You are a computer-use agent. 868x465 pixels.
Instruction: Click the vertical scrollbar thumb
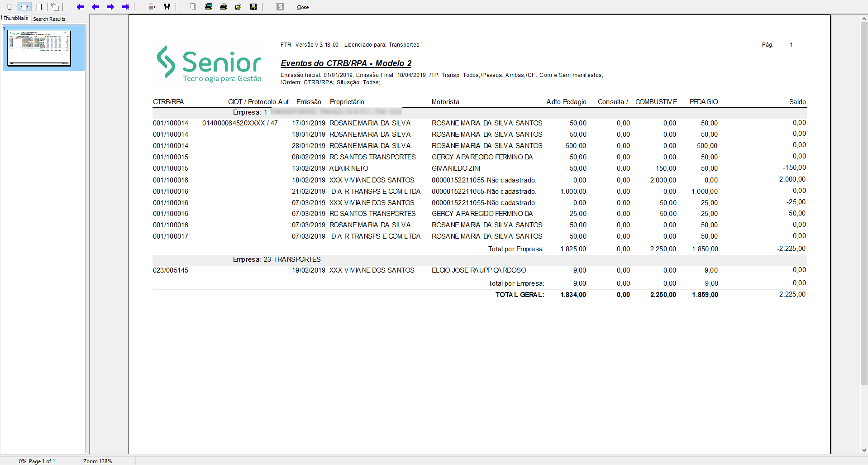864,204
